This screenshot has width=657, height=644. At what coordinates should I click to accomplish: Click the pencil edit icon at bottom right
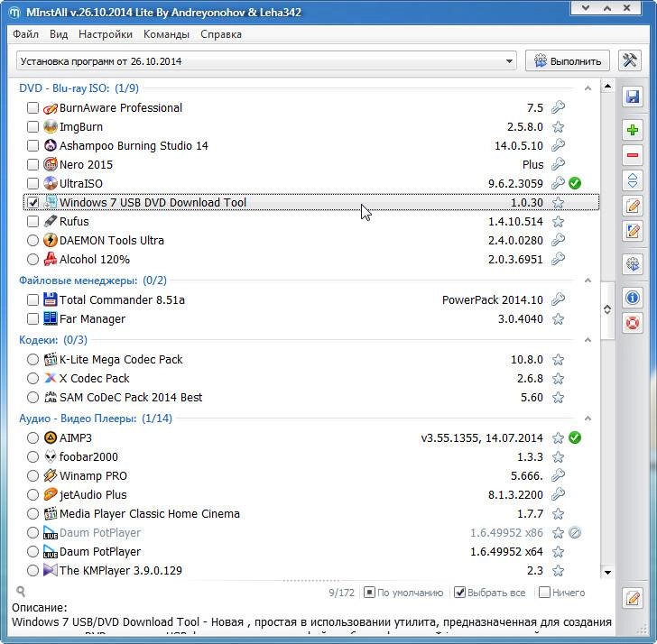633,598
